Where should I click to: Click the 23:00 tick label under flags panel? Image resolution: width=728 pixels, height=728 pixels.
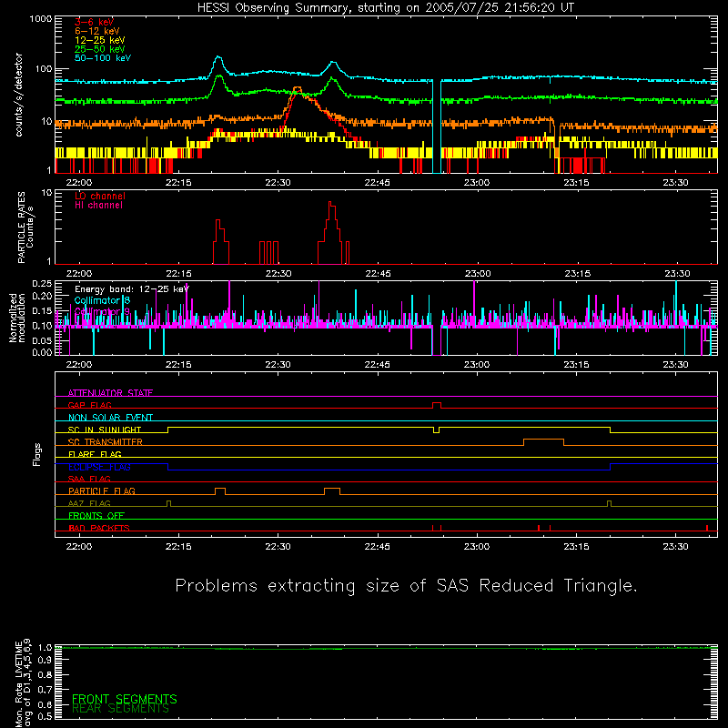tap(477, 547)
